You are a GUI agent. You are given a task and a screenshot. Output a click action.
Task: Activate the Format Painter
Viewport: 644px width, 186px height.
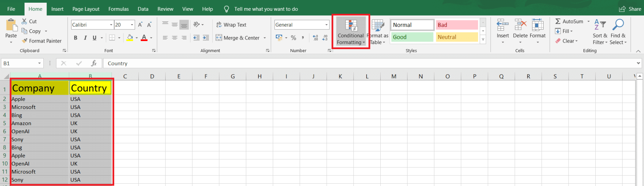pyautogui.click(x=41, y=41)
